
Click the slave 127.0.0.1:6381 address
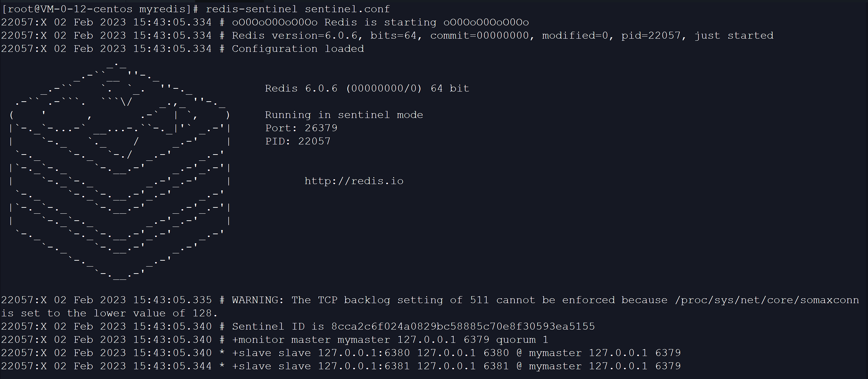click(x=364, y=366)
